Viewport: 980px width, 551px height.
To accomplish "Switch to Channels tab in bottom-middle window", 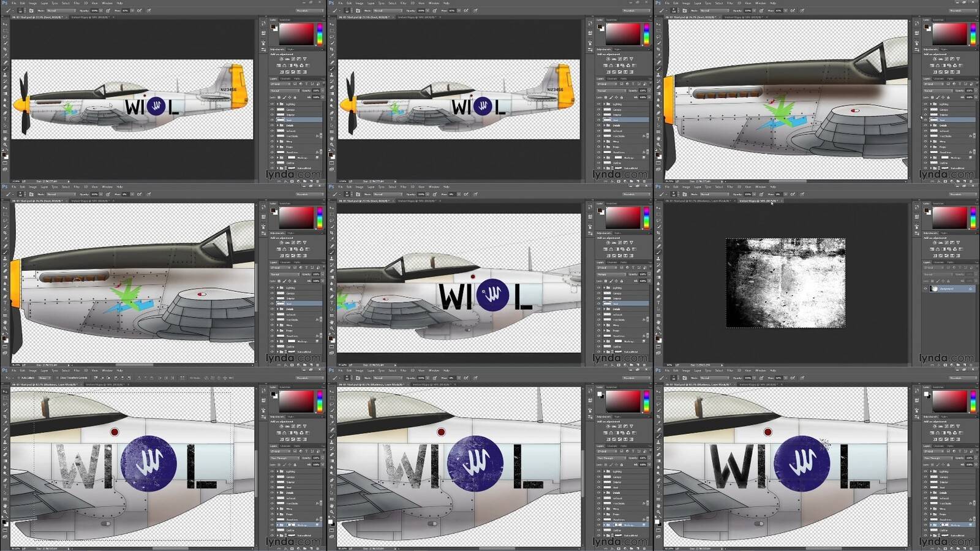I will [612, 446].
